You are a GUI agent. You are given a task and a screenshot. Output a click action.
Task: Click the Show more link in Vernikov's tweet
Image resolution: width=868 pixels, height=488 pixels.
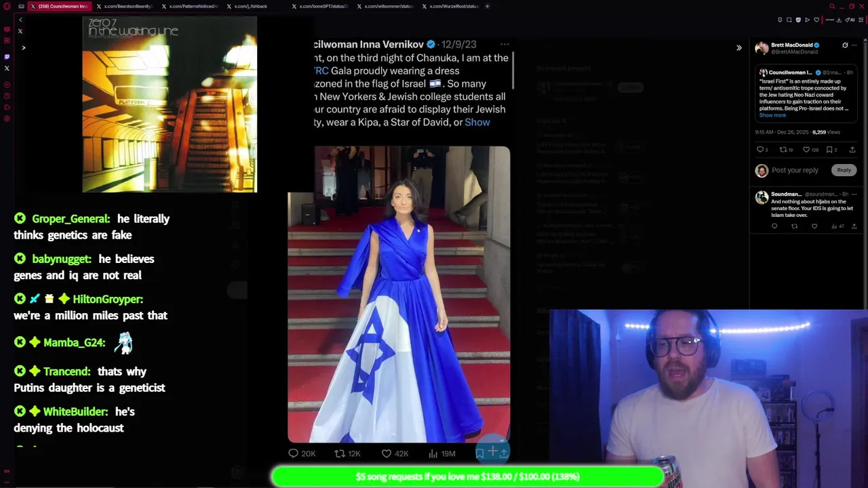tap(477, 122)
